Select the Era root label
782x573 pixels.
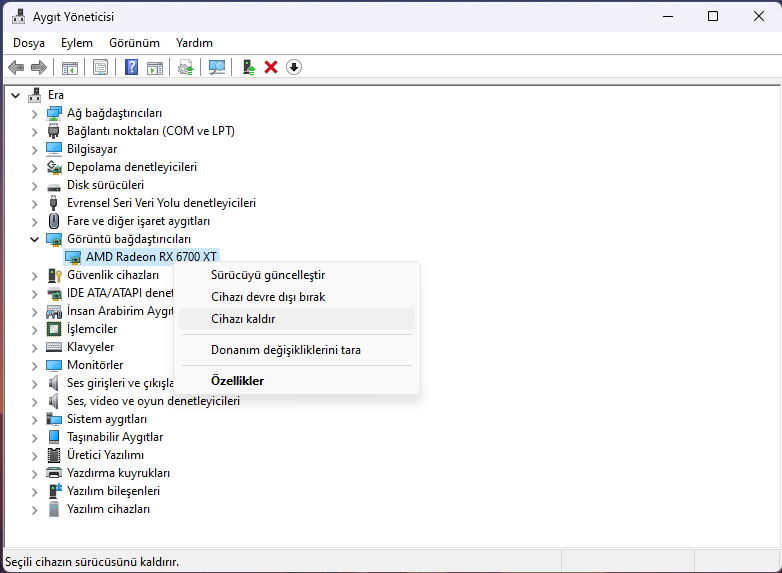pos(55,95)
